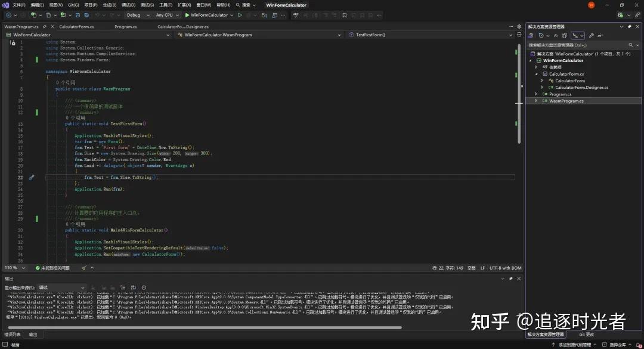Open the 工具(T) menu
Viewport: 644px width, 349px height.
(x=166, y=5)
